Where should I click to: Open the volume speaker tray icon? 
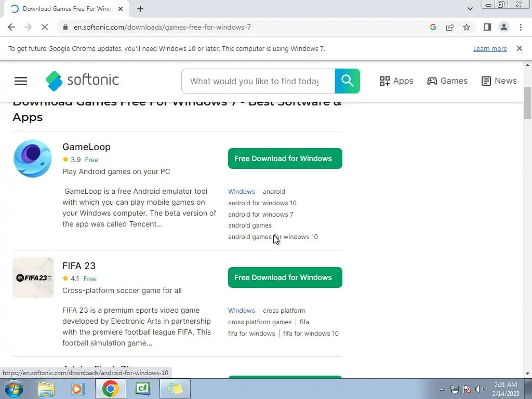click(480, 390)
